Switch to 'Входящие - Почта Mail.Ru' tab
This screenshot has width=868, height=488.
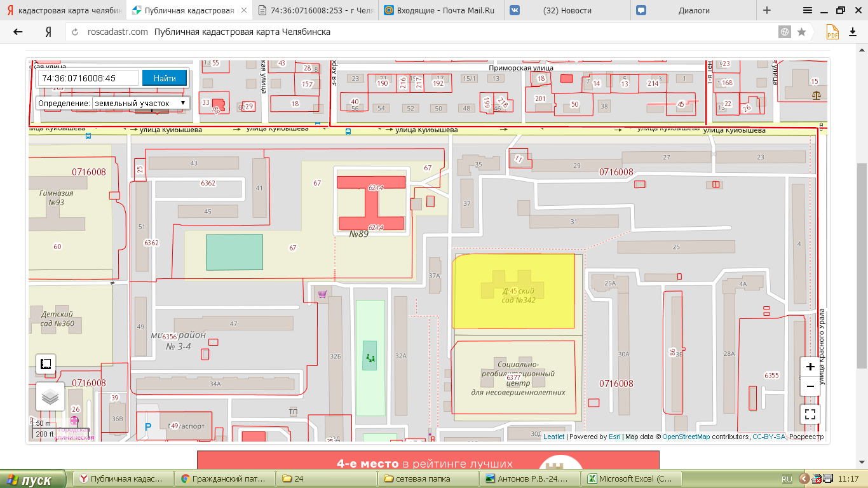[441, 11]
